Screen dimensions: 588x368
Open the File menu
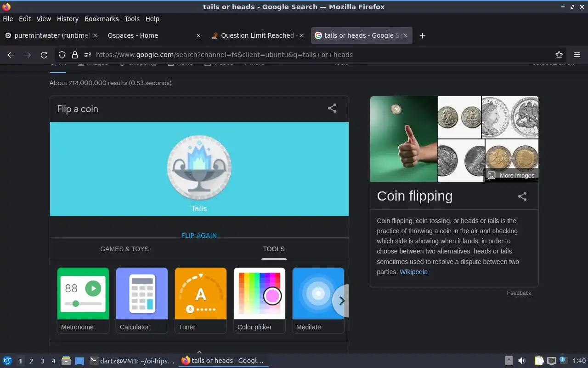(8, 19)
